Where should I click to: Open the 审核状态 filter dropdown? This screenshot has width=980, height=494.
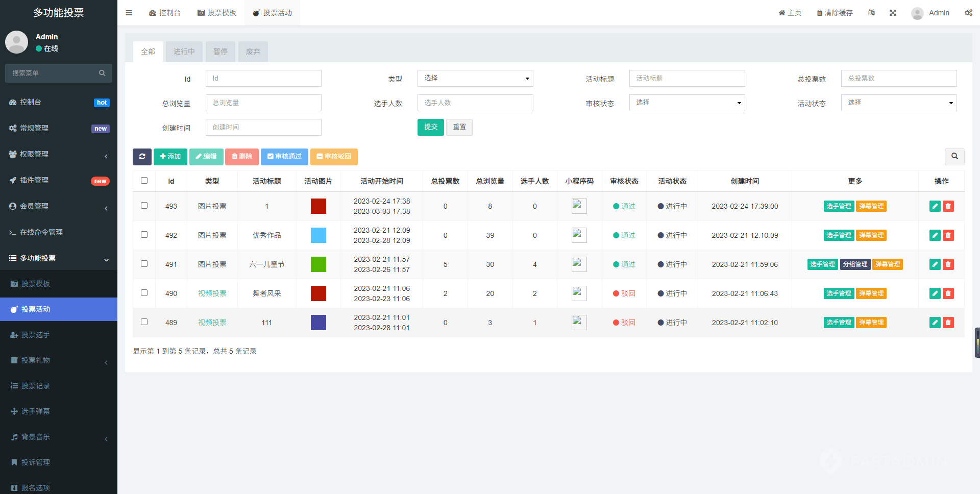pos(687,103)
